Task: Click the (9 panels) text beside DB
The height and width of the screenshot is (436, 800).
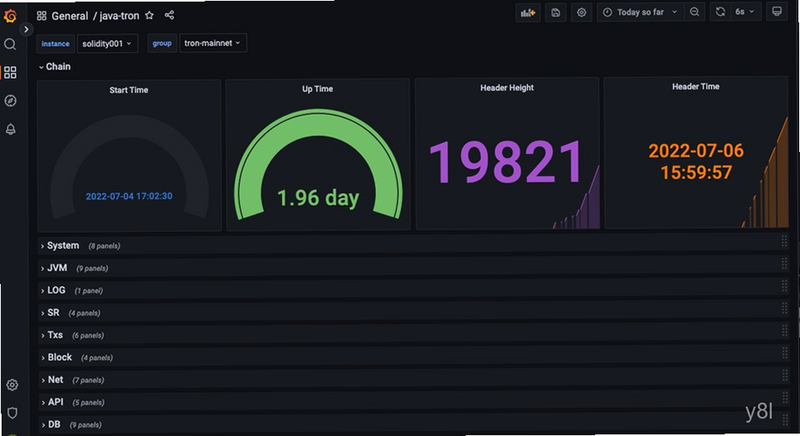Action: tap(85, 425)
